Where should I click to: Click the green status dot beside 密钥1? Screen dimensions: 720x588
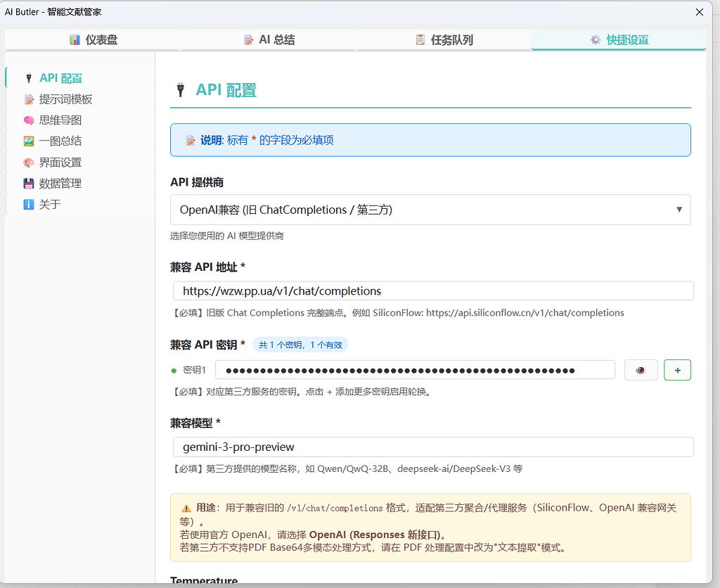174,371
